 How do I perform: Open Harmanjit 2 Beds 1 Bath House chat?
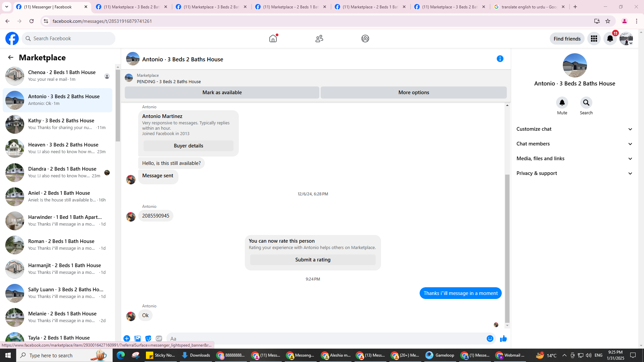click(x=58, y=269)
